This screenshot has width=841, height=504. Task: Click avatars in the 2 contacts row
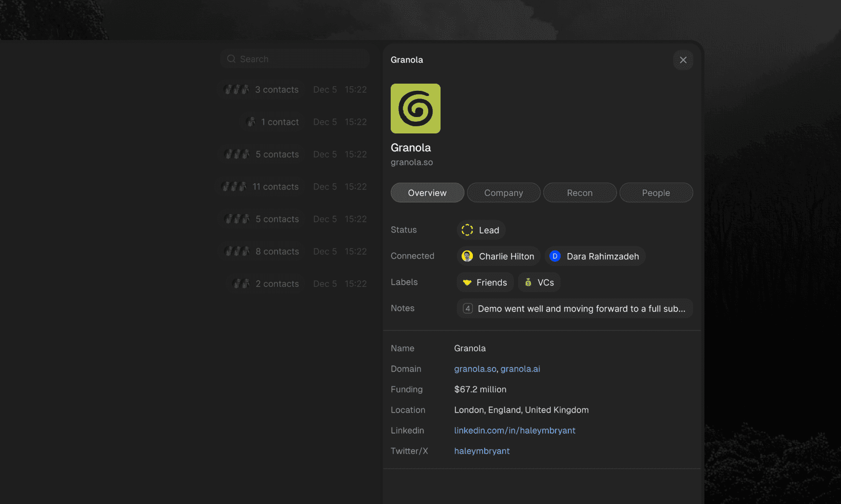241,283
